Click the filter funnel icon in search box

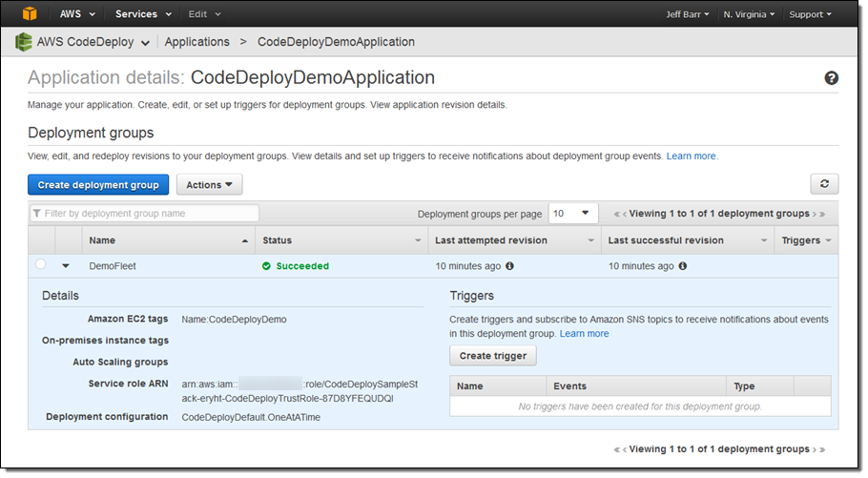point(37,214)
